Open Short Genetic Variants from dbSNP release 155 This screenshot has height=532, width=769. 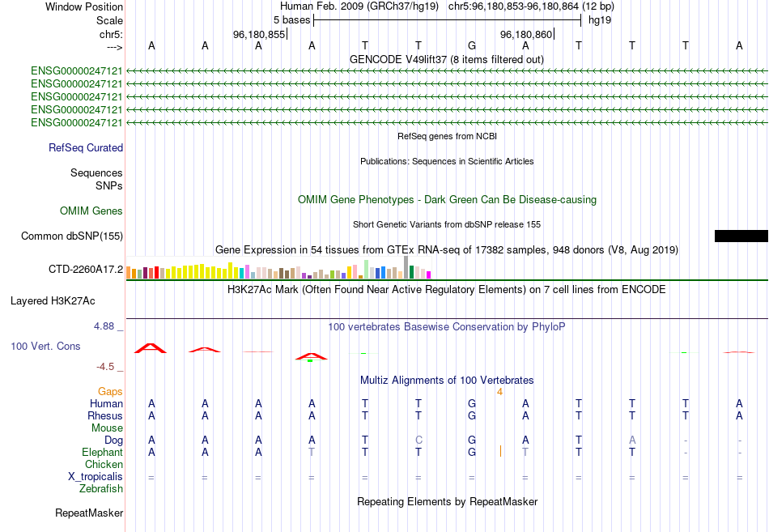(x=447, y=224)
